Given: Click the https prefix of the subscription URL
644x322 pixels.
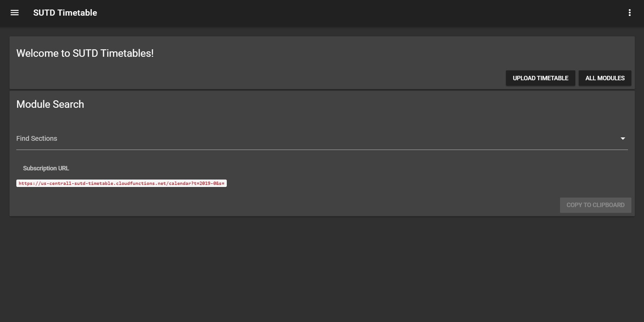Looking at the screenshot, I should tap(26, 183).
